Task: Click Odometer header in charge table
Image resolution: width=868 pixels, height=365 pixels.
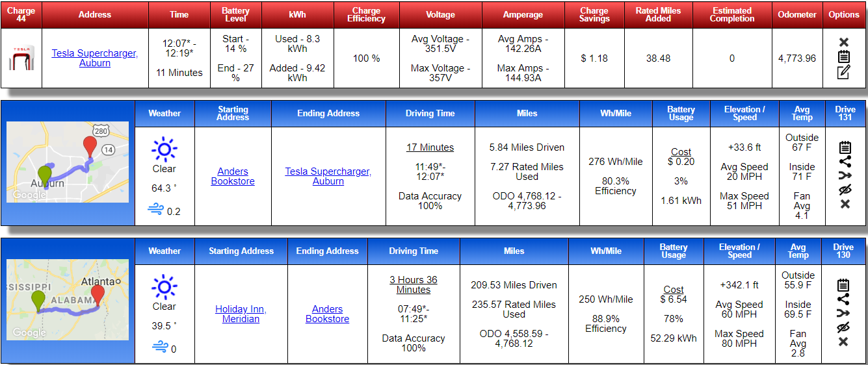Action: [797, 14]
